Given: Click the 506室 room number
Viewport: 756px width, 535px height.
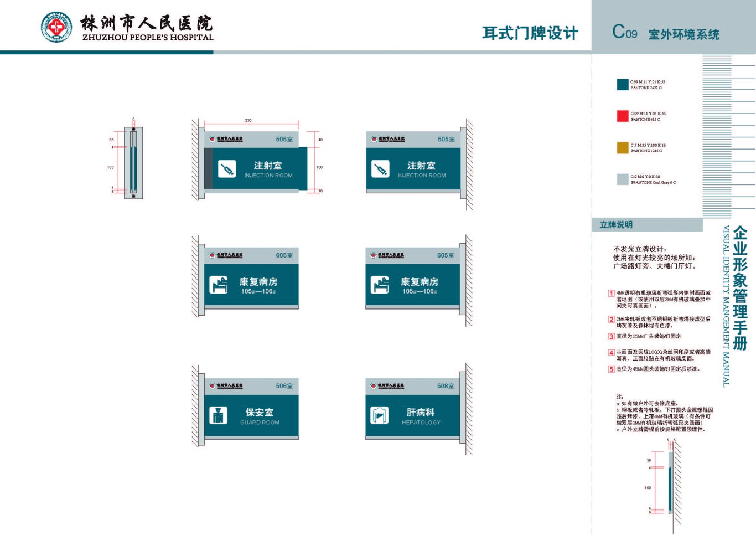Looking at the screenshot, I should (x=284, y=386).
